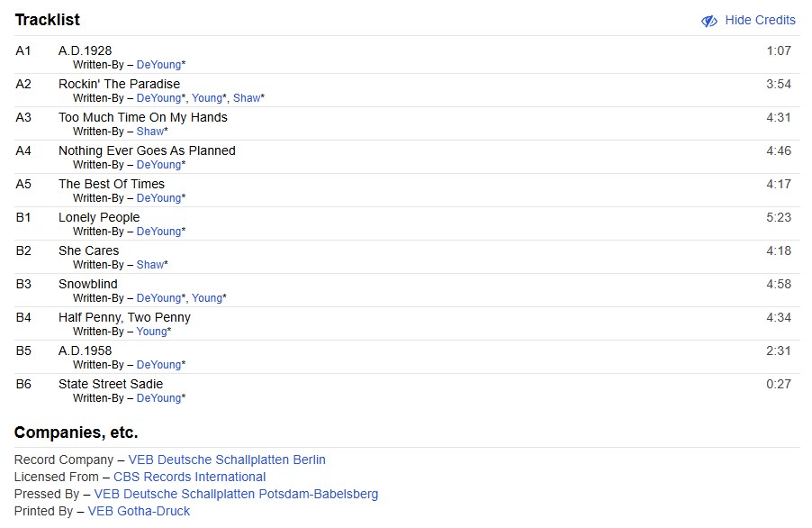Open VEB Deutsche Schallplatten Berlin company page
Viewport: 812px width, 528px height.
tap(227, 460)
